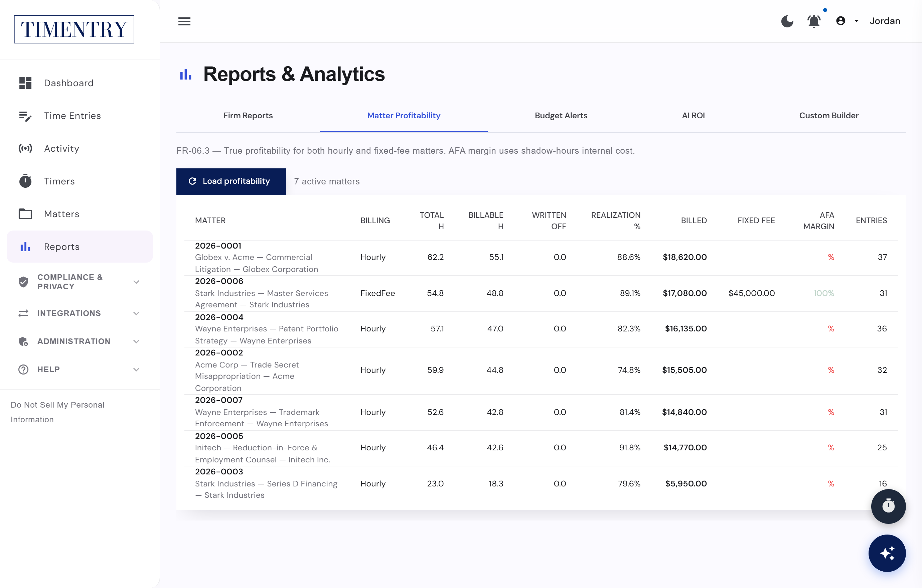Click the Reports bar chart sidebar icon

25,247
